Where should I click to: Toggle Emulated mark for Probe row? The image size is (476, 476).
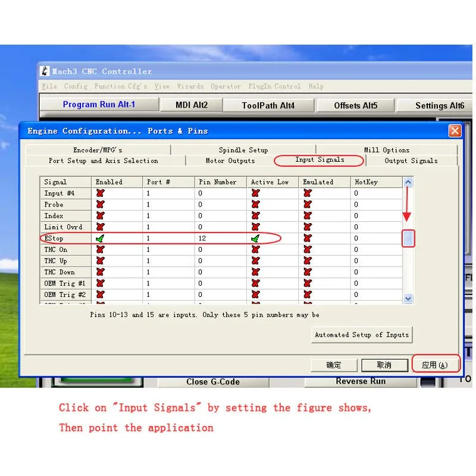click(308, 204)
